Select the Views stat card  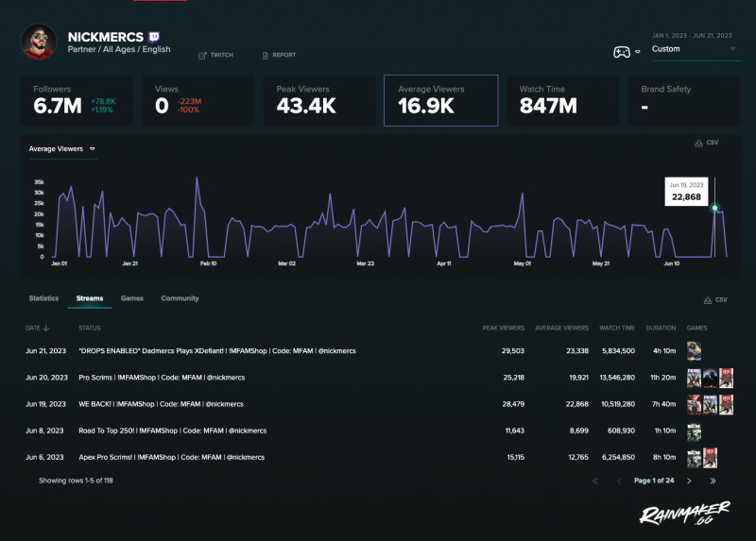pos(198,100)
